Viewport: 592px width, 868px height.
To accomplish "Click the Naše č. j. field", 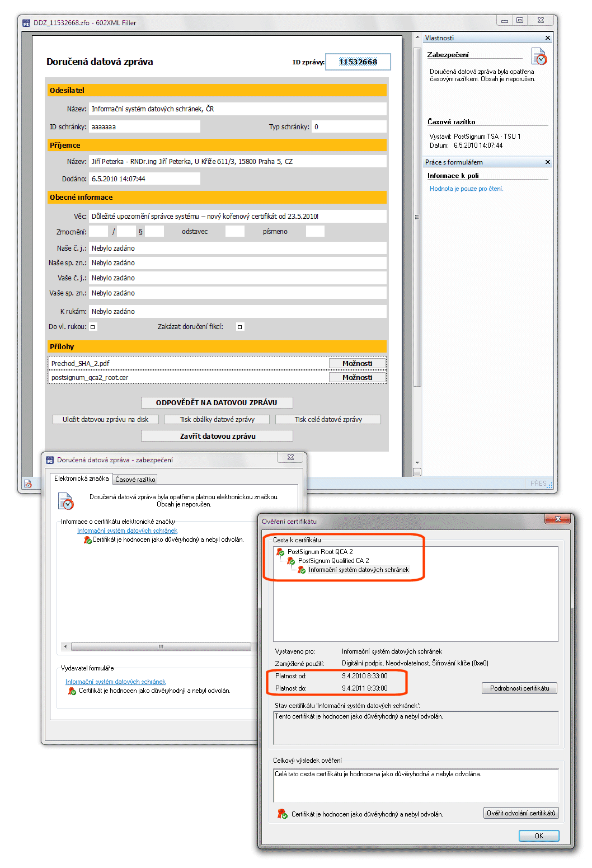I will coord(238,248).
